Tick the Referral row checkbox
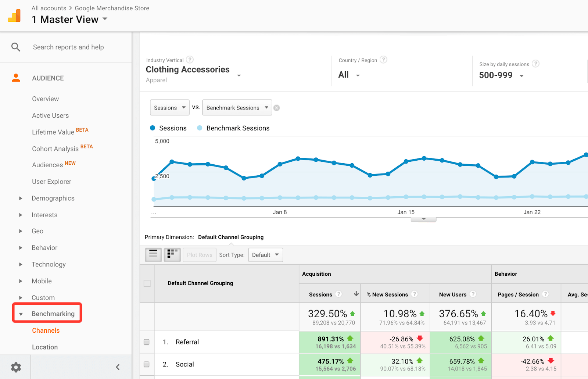This screenshot has height=379, width=588. tap(147, 342)
